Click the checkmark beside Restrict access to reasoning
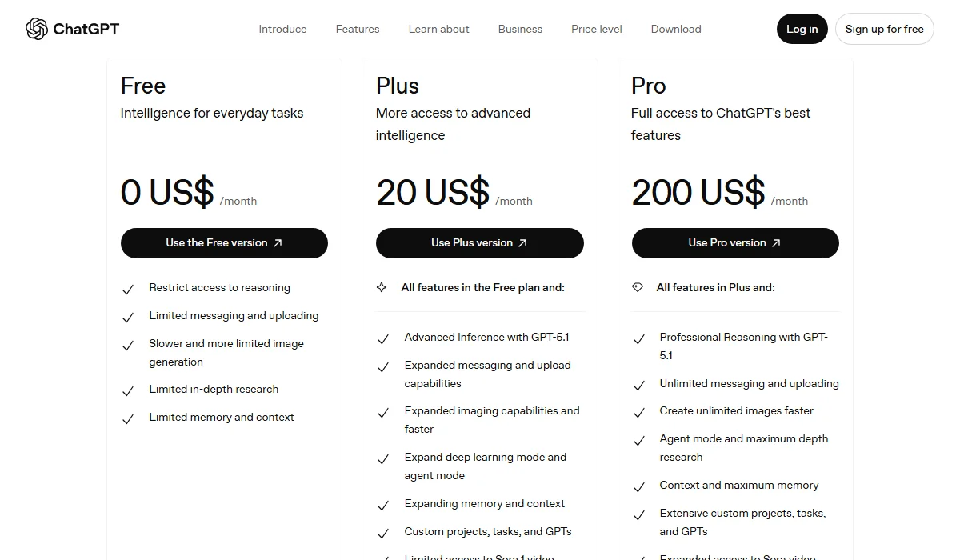Viewport: 960px width, 560px height. pos(128,289)
